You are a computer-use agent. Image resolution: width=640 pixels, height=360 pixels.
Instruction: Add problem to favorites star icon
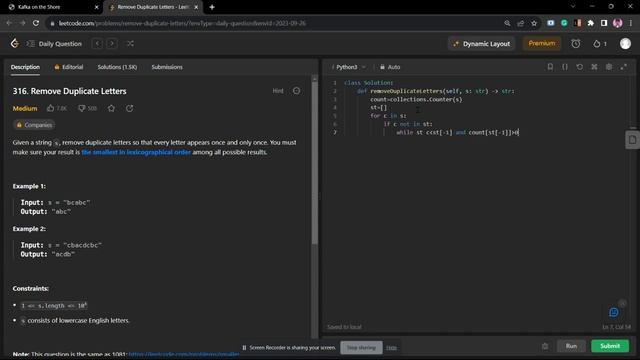[x=111, y=108]
